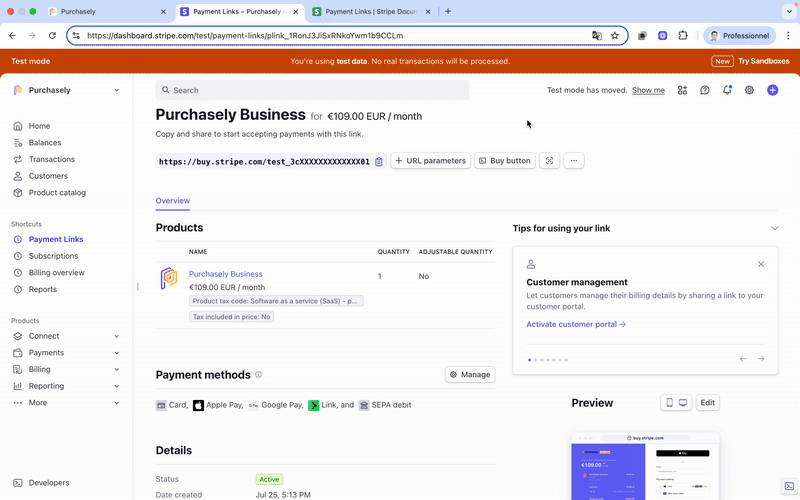Open Reports shortcut

click(x=42, y=289)
